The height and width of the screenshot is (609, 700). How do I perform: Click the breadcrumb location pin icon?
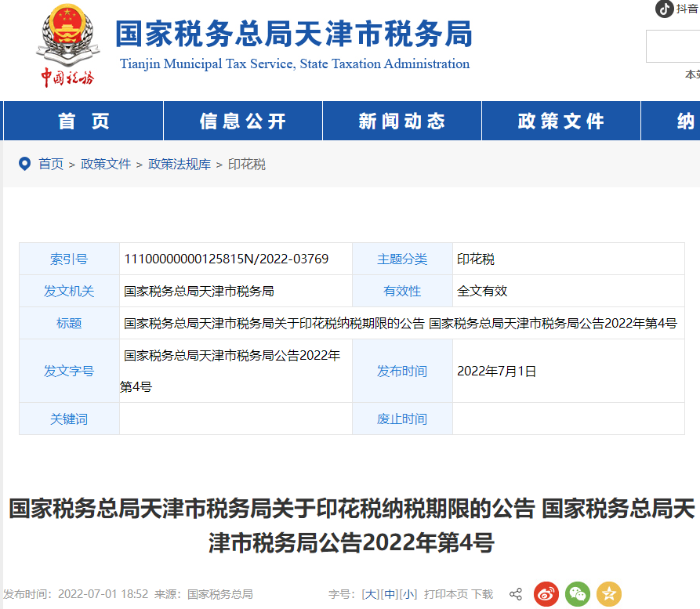point(24,164)
